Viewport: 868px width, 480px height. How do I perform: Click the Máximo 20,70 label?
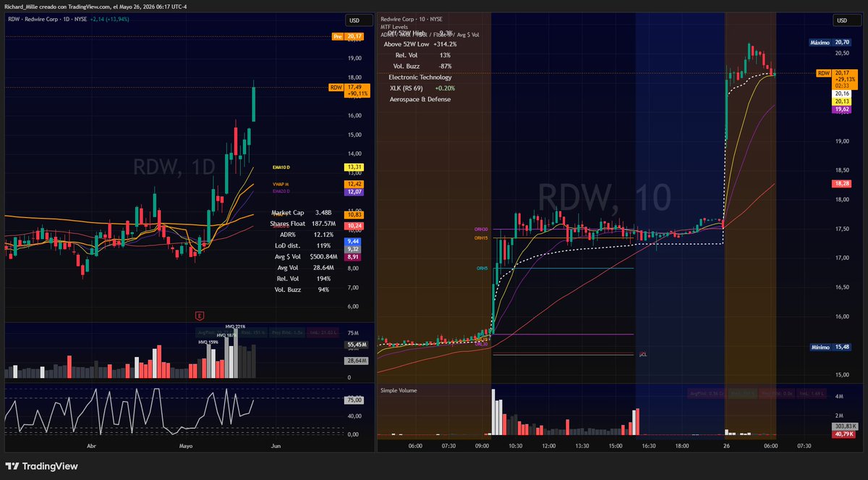coord(830,43)
